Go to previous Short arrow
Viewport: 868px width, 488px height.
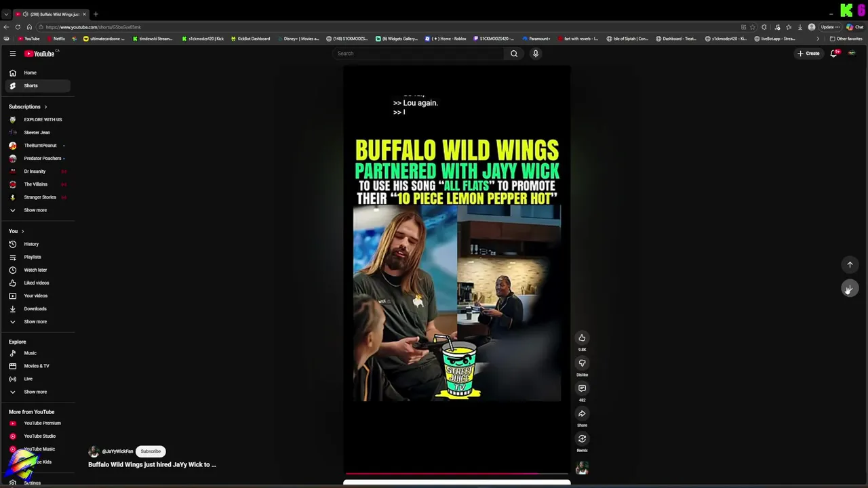pos(850,264)
